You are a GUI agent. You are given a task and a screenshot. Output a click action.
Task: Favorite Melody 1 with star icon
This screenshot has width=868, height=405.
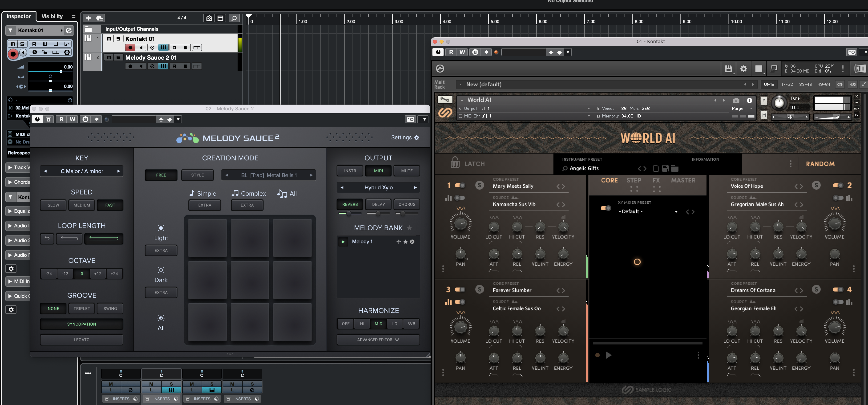point(405,242)
